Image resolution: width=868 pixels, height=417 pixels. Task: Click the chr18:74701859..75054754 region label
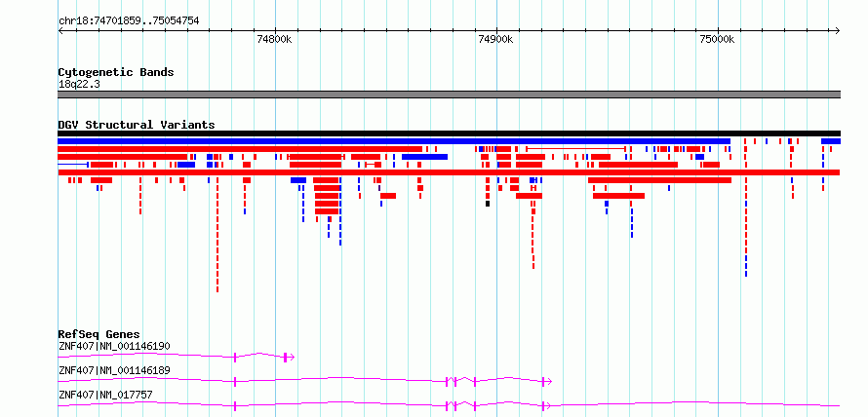(129, 21)
